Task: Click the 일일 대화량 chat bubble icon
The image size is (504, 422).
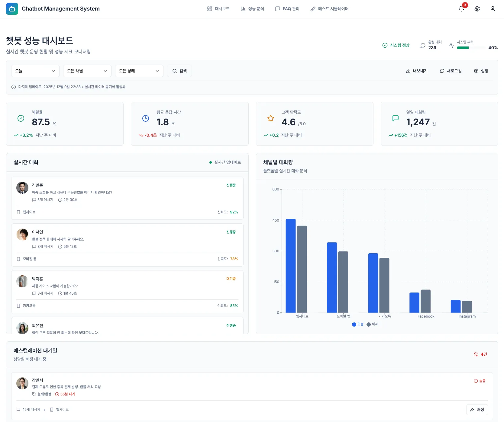Action: coord(396,118)
